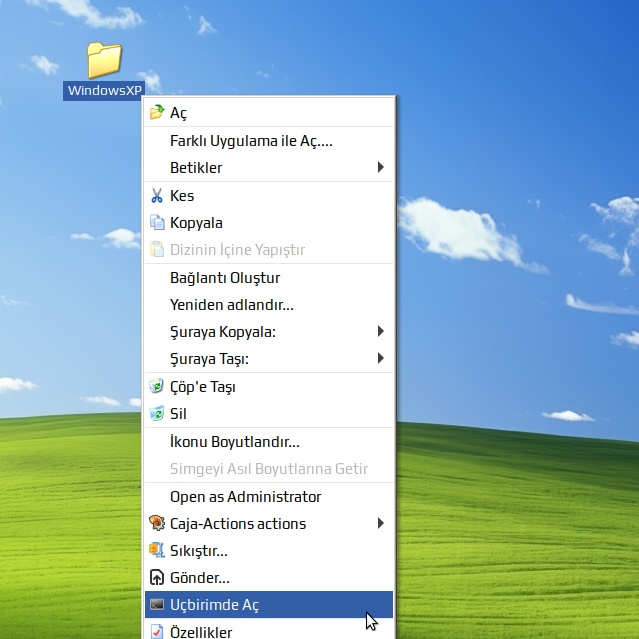Click the green open-folder icon beside Aç
Image resolution: width=639 pixels, height=639 pixels.
(157, 112)
